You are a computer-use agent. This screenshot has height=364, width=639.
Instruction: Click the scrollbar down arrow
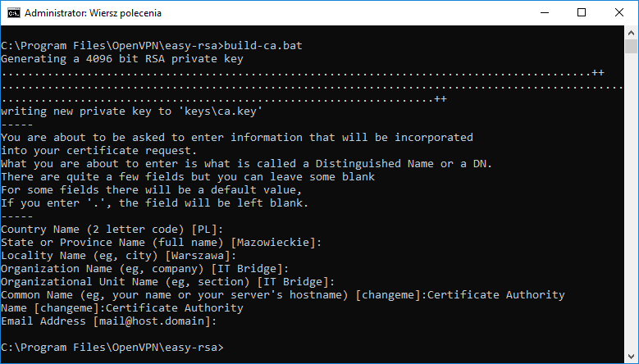coord(631,356)
